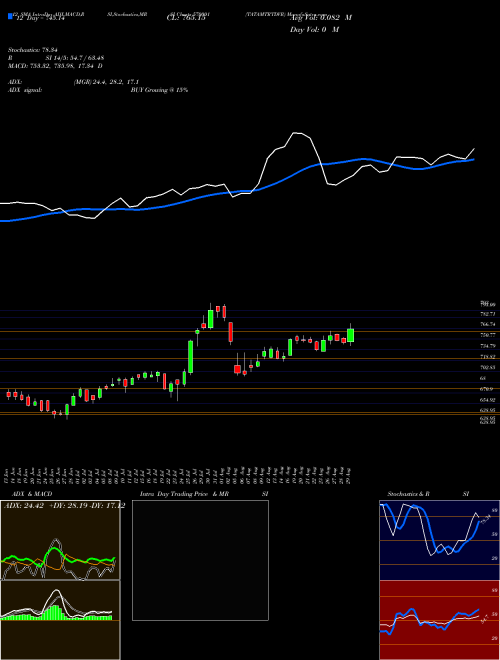Click the 782.71 price axis label

pyautogui.click(x=488, y=314)
